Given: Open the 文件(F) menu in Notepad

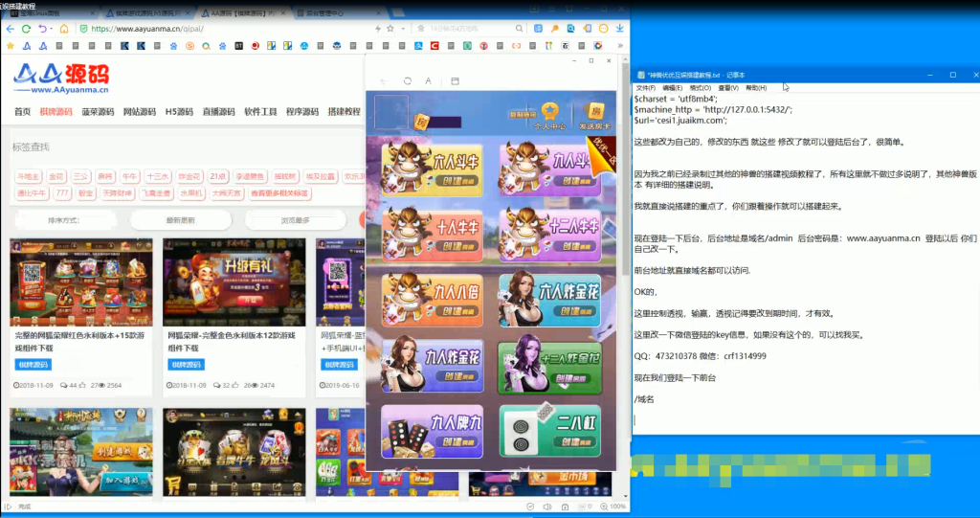Looking at the screenshot, I should (x=644, y=88).
